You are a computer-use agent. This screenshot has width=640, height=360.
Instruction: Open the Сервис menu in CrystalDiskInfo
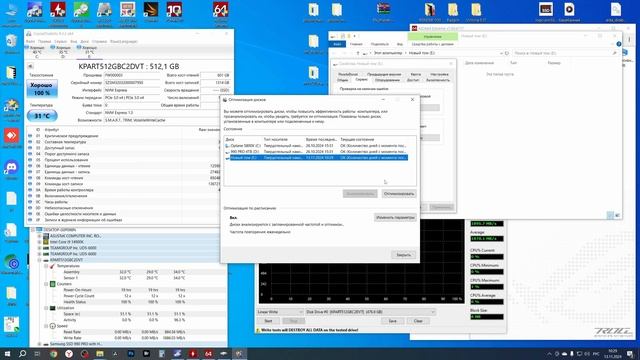click(60, 42)
